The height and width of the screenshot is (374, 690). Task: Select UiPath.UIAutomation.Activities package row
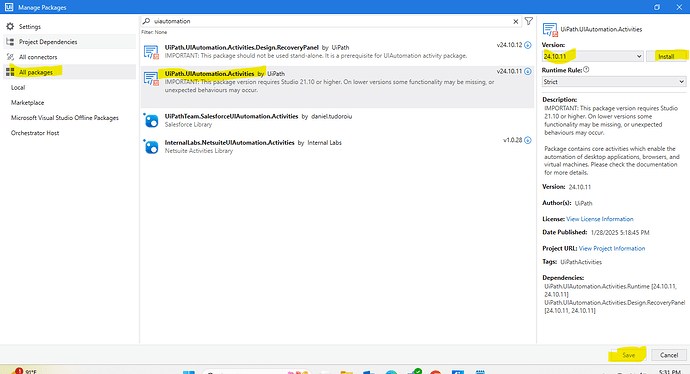(x=337, y=87)
